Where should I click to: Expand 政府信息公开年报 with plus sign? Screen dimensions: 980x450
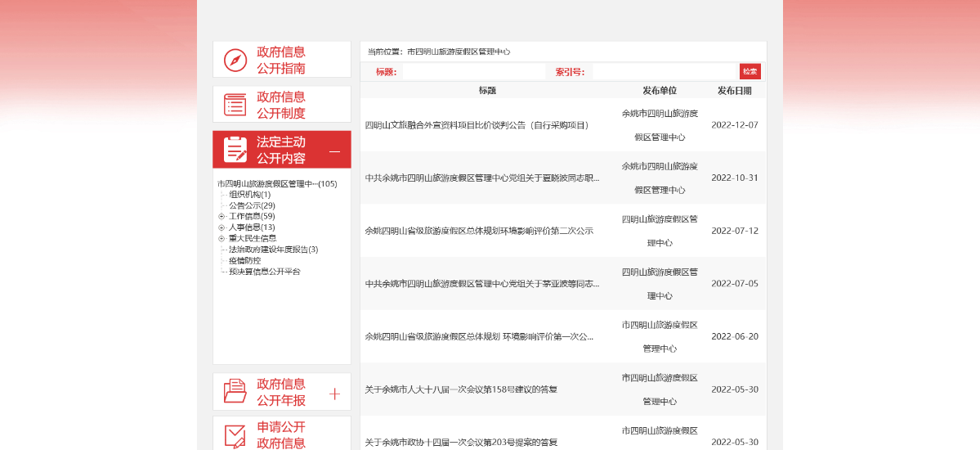click(x=335, y=394)
